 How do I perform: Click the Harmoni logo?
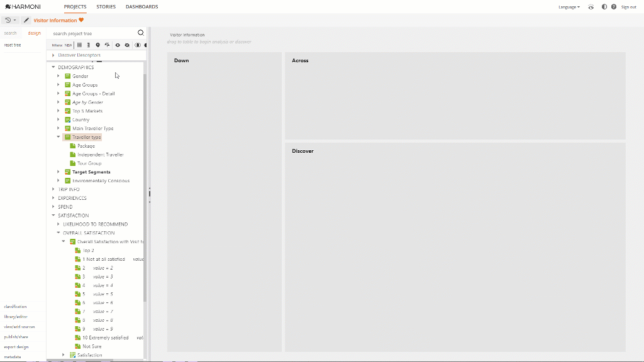pos(23,6)
